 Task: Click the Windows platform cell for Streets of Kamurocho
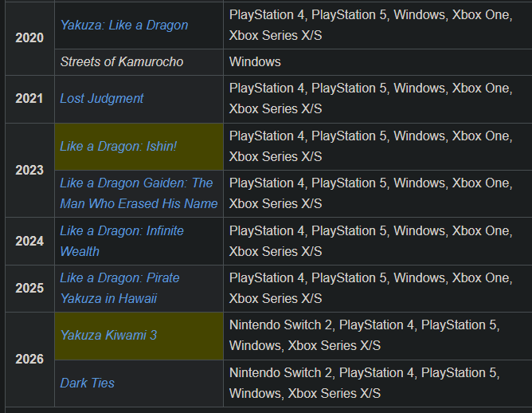point(377,62)
